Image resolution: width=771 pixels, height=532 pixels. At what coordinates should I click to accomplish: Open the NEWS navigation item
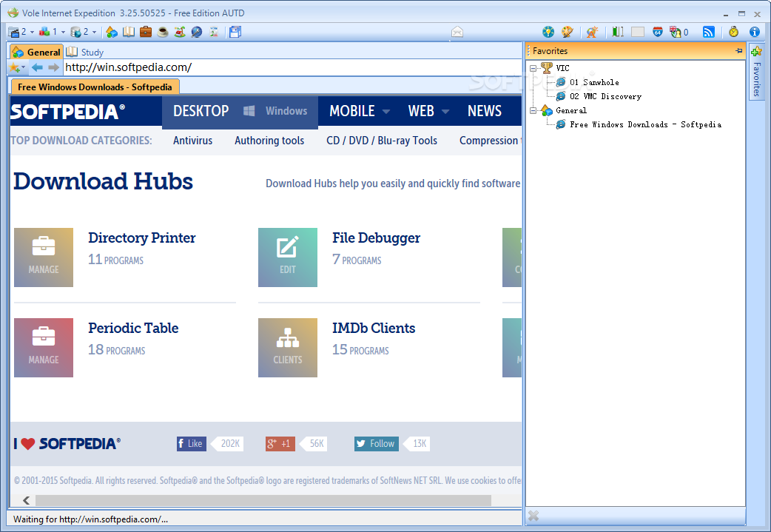coord(485,111)
